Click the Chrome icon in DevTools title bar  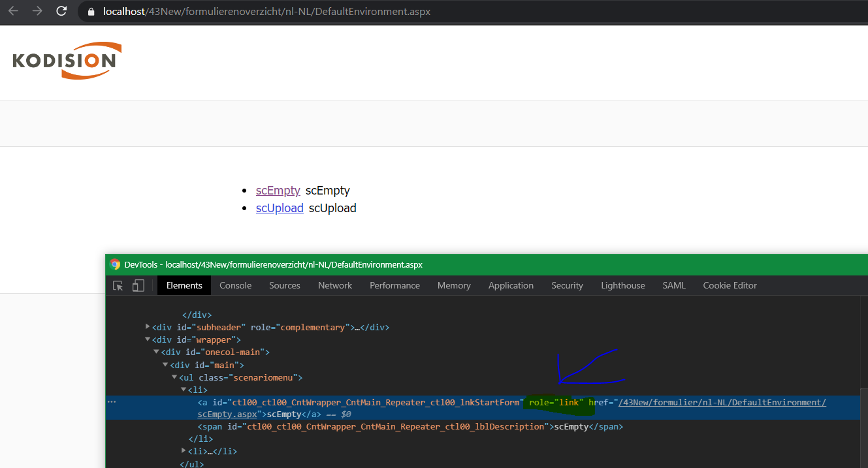[x=115, y=264]
